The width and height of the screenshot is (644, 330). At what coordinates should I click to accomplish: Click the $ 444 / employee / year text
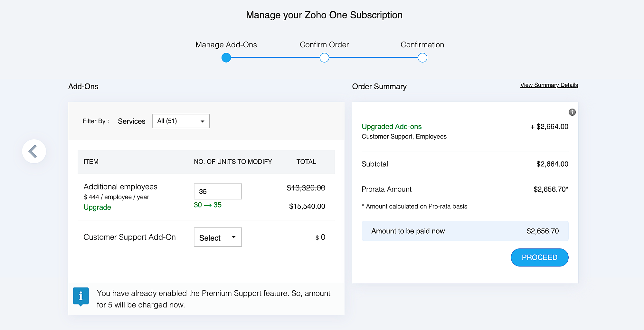116,197
